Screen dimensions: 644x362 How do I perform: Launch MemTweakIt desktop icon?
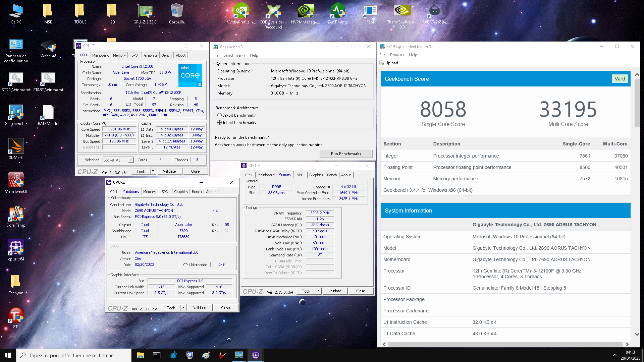[x=16, y=183]
